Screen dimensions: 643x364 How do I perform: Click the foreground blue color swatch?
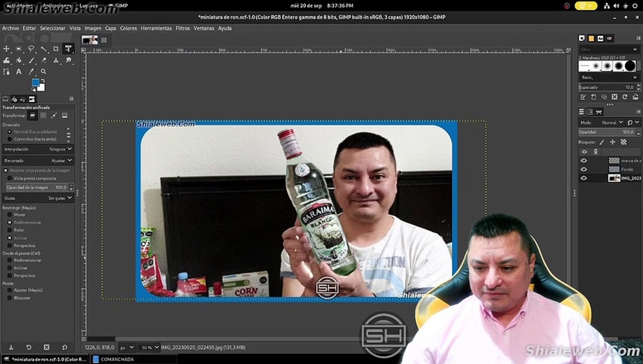click(35, 82)
